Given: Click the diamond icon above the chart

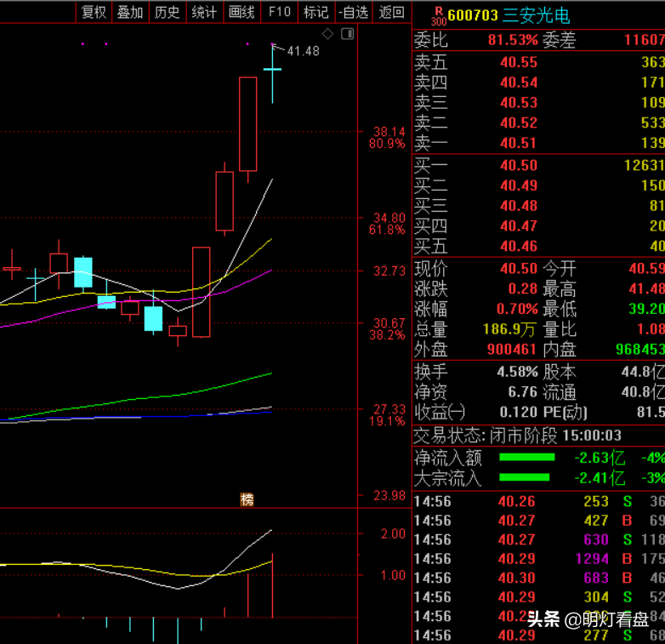Looking at the screenshot, I should [x=327, y=33].
